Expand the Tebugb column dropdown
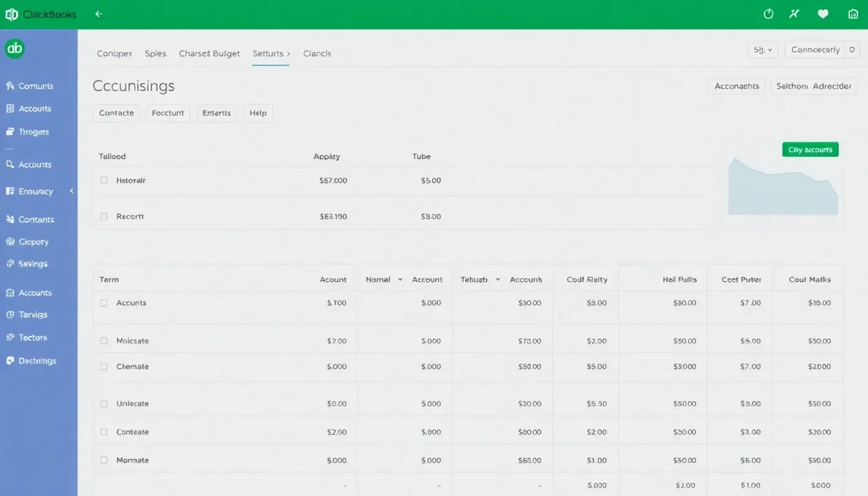The width and height of the screenshot is (868, 496). tap(497, 279)
